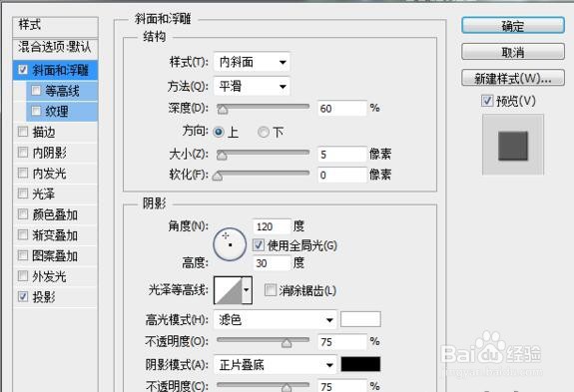Click the 大小(Z) slider handle
Viewport: 574px width, 392px height.
(x=222, y=155)
